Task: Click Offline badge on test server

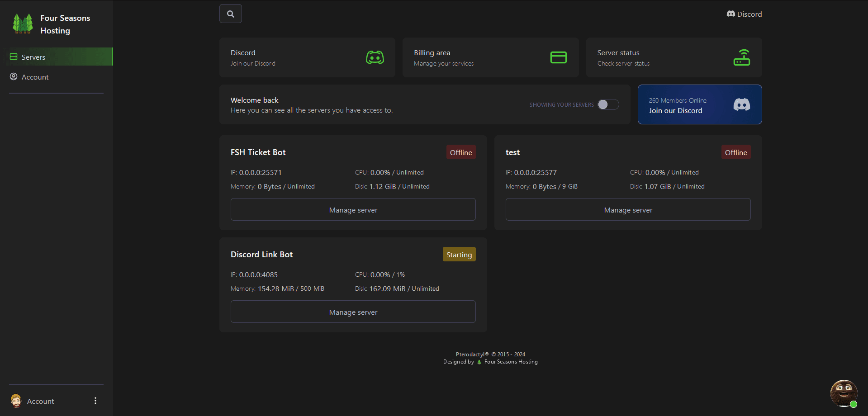Action: pyautogui.click(x=736, y=152)
